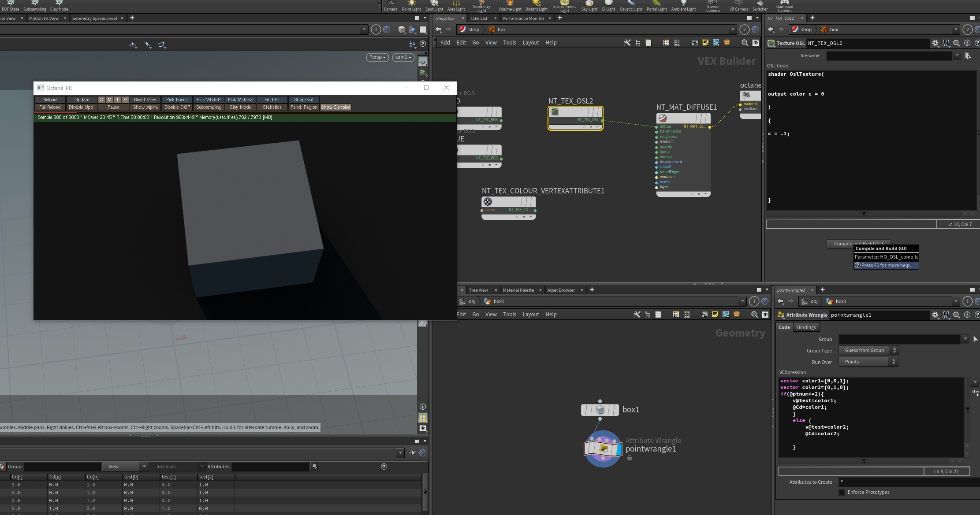980x515 pixels.
Task: Select the Camera shelf tool
Action: [x=390, y=6]
